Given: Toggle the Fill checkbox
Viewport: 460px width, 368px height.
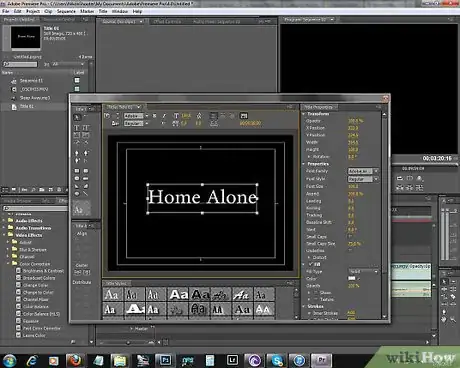Looking at the screenshot, I should tap(311, 264).
